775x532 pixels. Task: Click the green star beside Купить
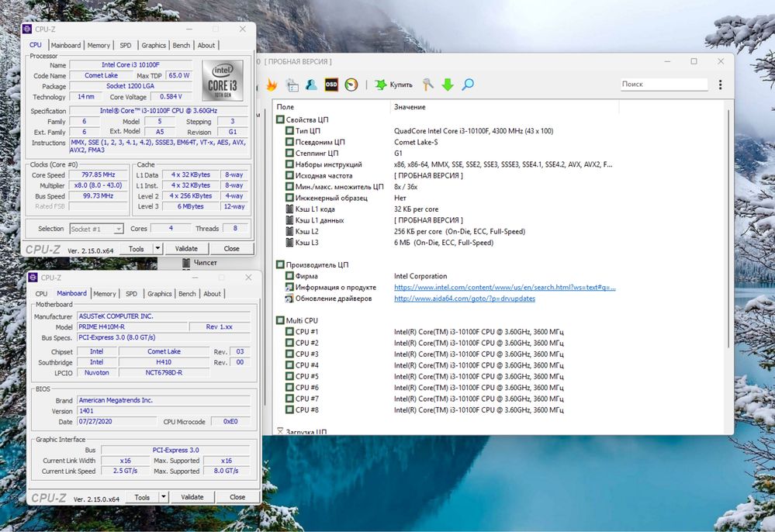point(381,85)
